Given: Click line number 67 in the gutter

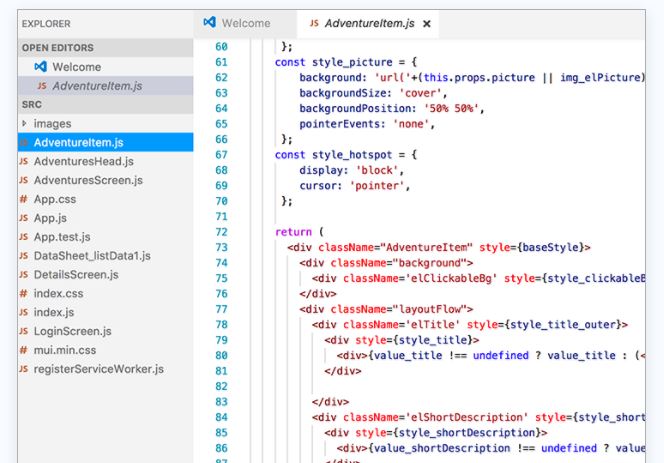Looking at the screenshot, I should coord(221,155).
